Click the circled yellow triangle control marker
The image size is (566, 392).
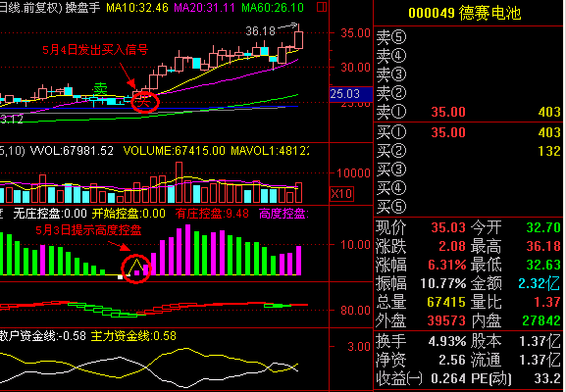(x=136, y=269)
